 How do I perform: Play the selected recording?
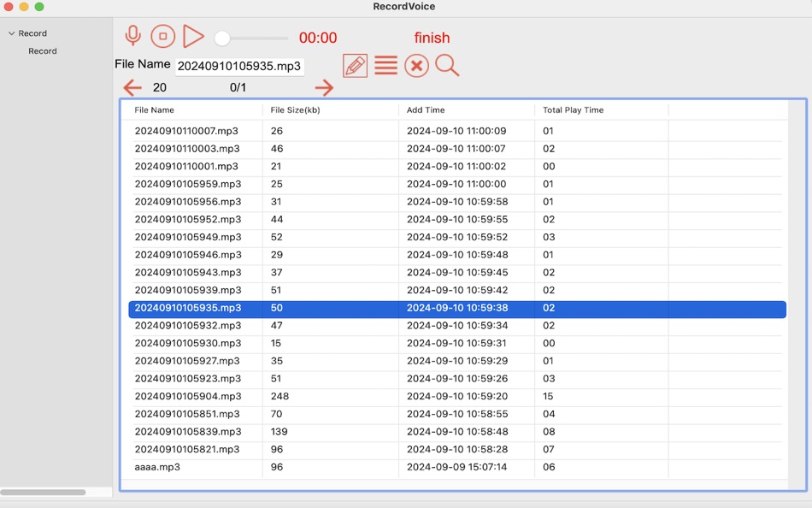(x=193, y=36)
